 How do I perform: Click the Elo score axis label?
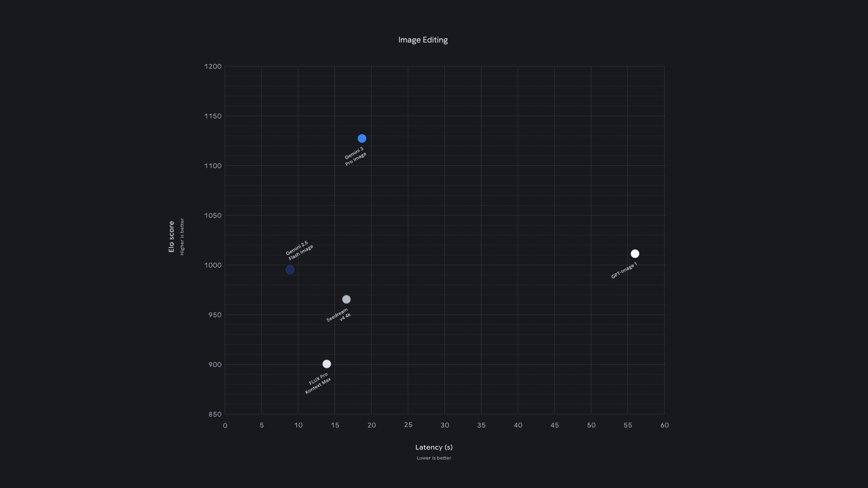(171, 237)
